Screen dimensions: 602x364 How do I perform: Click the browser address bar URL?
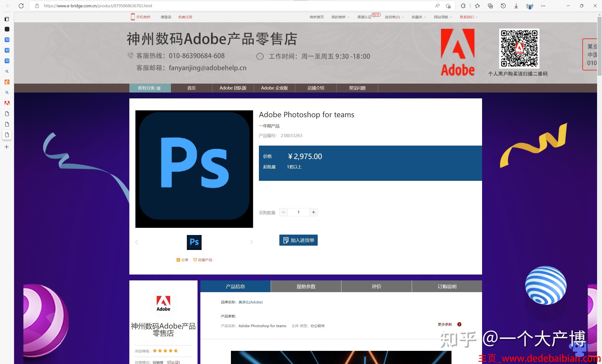click(98, 6)
